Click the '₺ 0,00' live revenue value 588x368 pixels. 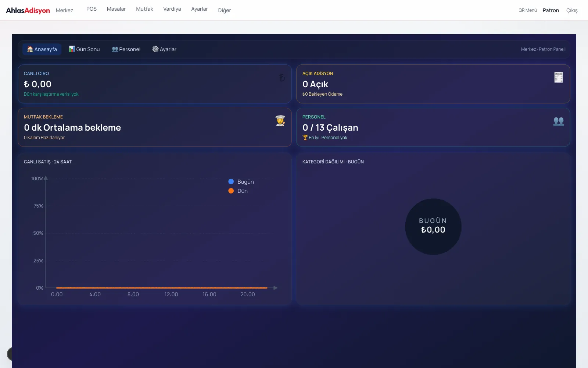[37, 84]
